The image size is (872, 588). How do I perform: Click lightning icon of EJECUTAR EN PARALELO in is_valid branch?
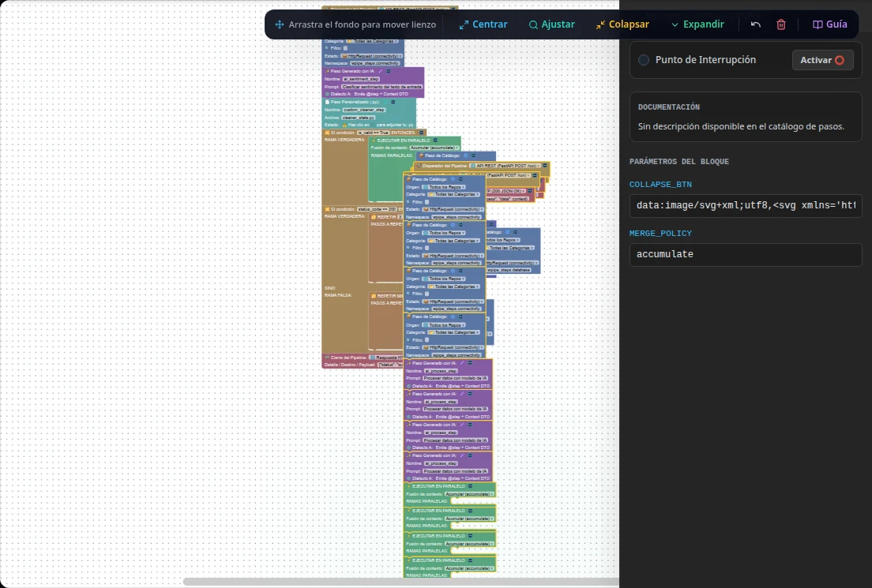374,140
